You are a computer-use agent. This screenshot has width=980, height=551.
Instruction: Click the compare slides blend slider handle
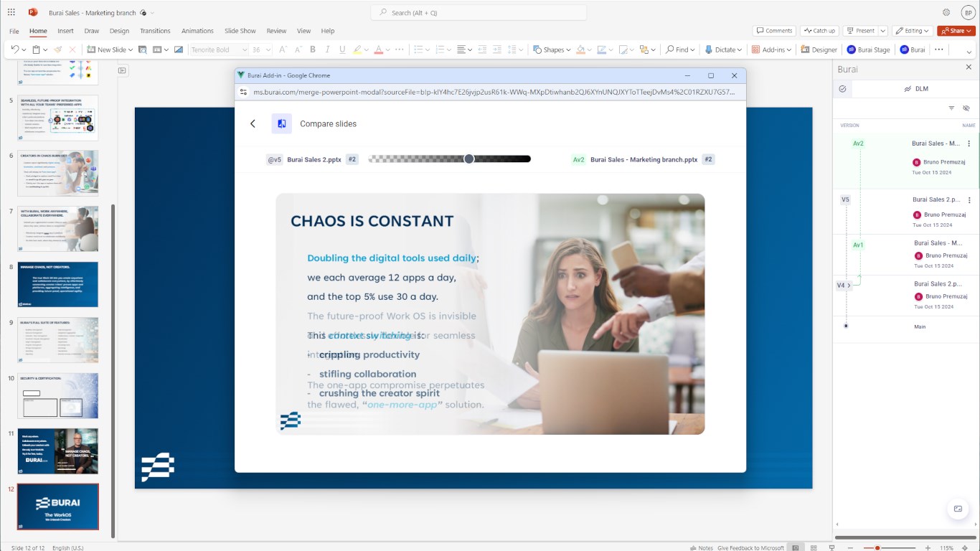pyautogui.click(x=469, y=159)
